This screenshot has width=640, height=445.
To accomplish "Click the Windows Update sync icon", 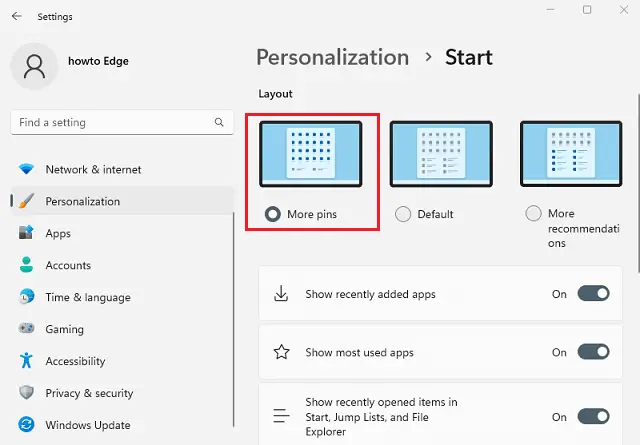I will pos(27,425).
